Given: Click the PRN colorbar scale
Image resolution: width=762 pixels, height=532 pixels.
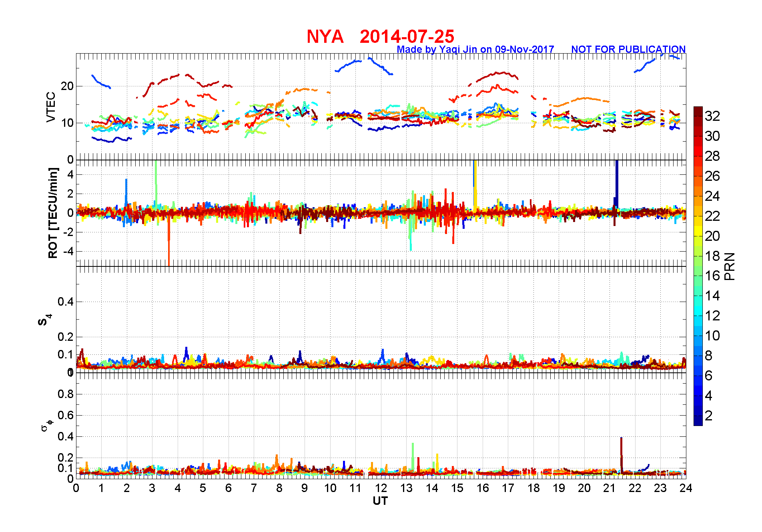Looking at the screenshot, I should tap(698, 266).
